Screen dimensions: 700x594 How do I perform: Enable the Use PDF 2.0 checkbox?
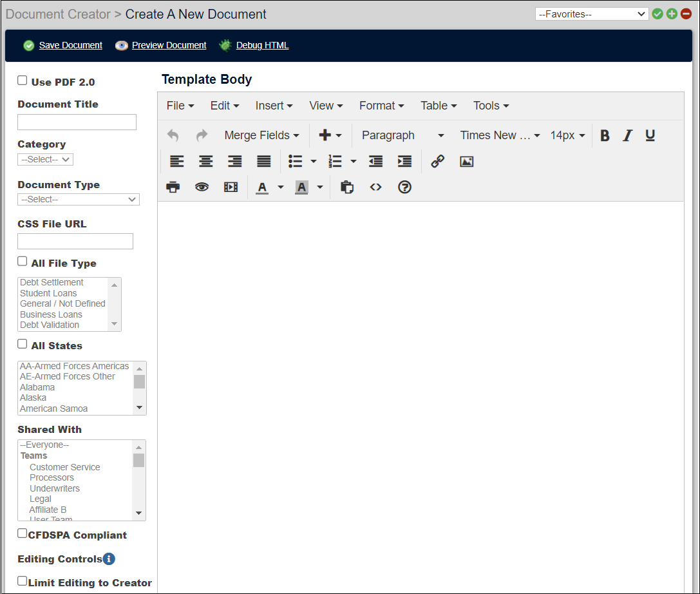pos(22,80)
